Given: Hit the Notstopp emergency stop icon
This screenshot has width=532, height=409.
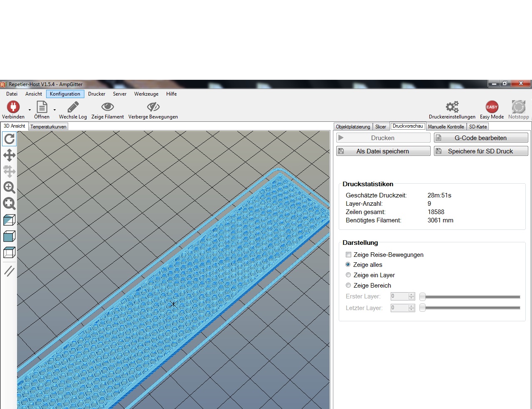Looking at the screenshot, I should point(519,107).
